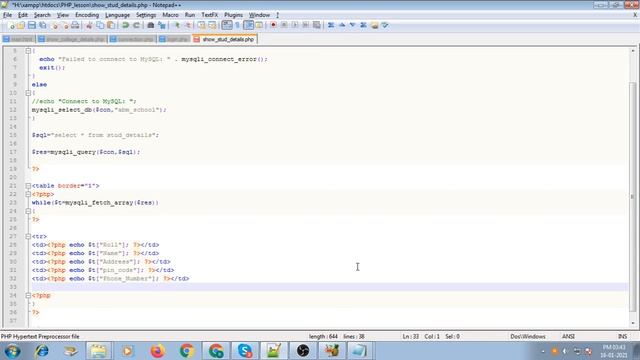Viewport: 640px width, 360px height.
Task: Start macro recording with the red record icon
Action: (x=273, y=25)
